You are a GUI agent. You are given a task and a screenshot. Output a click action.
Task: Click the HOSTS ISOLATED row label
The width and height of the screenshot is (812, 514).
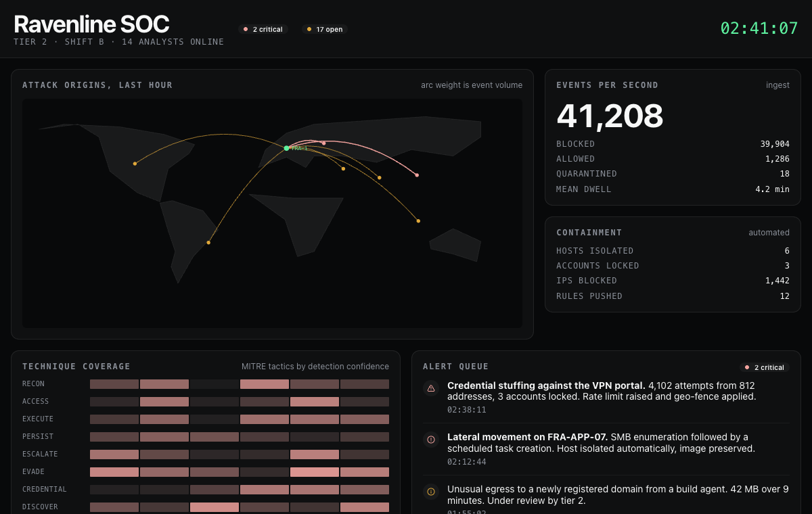pos(595,251)
